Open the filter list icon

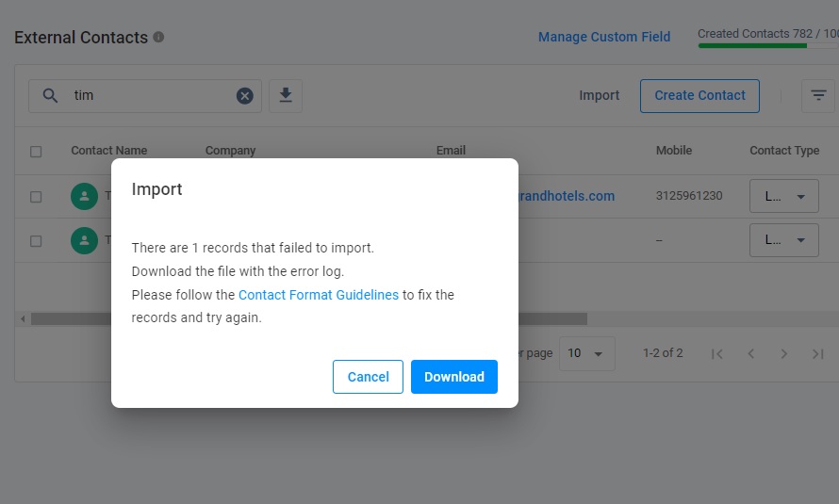(818, 95)
